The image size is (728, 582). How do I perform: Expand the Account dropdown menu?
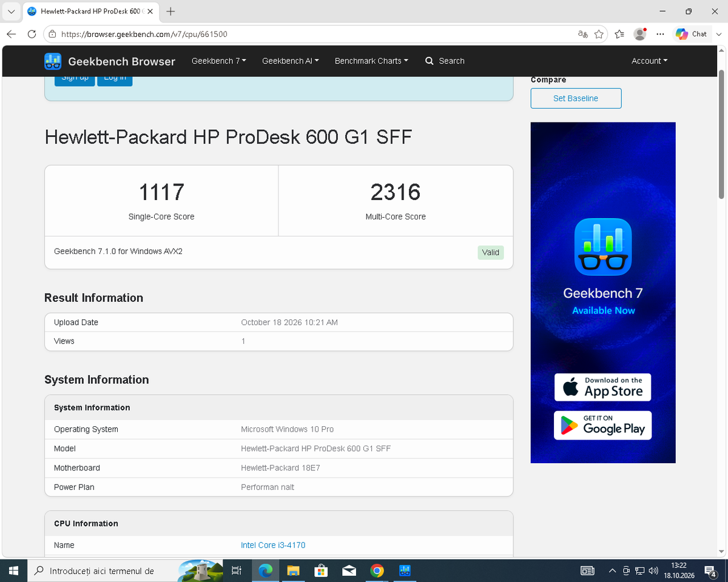[x=649, y=61]
